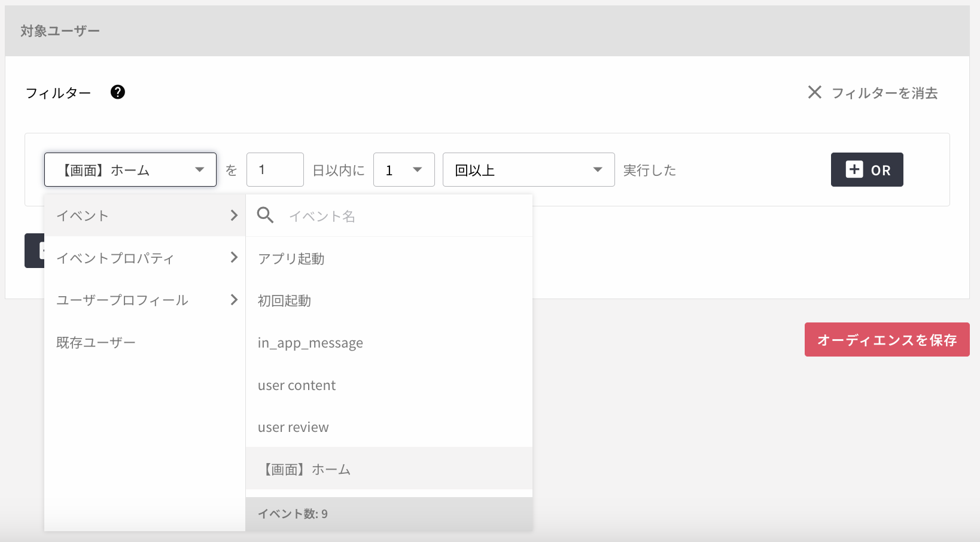Choose アプリ起動 from event list
The height and width of the screenshot is (542, 980).
tap(389, 258)
